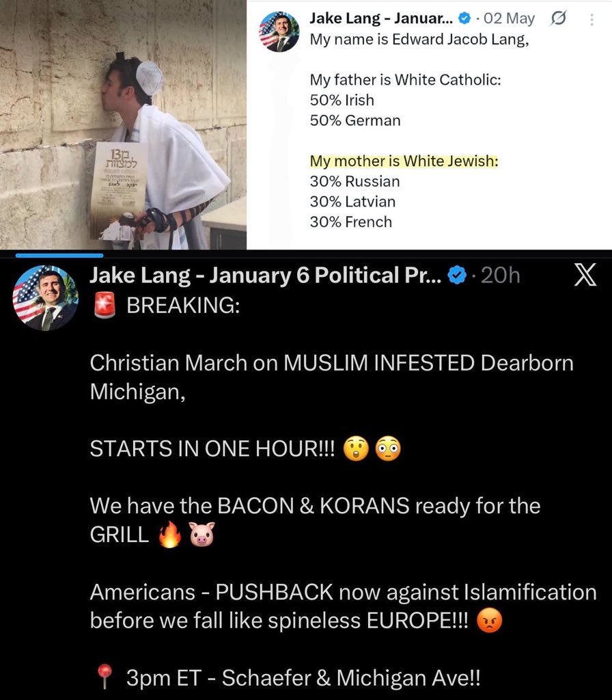Image resolution: width=612 pixels, height=700 pixels.
Task: Open the '02 May' timestamp link
Action: click(509, 18)
